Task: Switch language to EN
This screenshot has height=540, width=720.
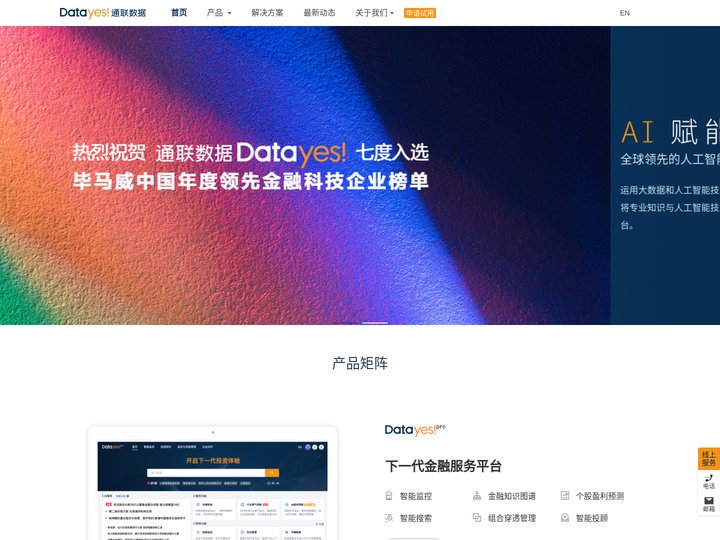Action: point(624,13)
